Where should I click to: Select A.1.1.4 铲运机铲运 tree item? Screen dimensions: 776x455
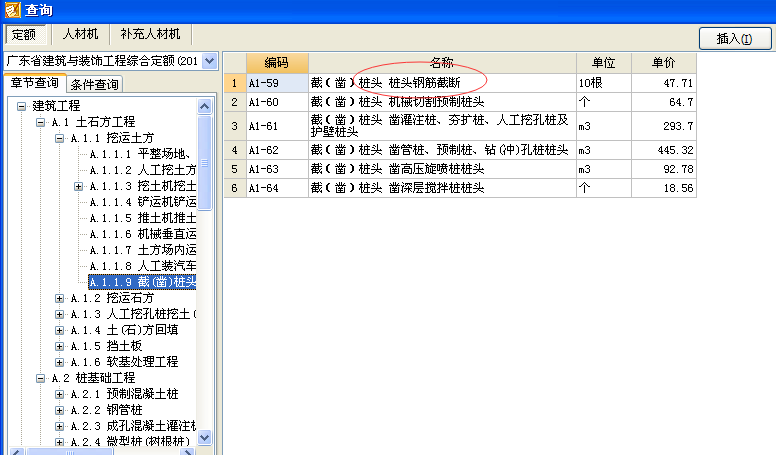coord(143,202)
